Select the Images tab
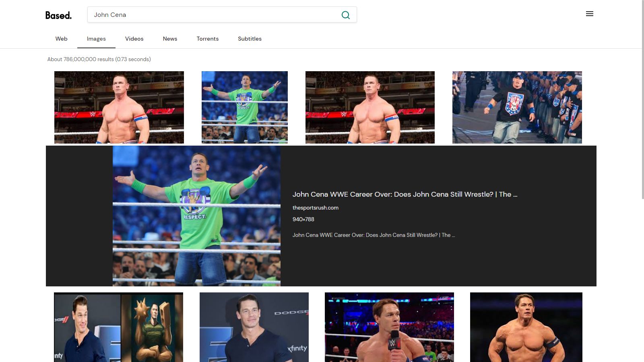The height and width of the screenshot is (362, 644). click(x=96, y=39)
